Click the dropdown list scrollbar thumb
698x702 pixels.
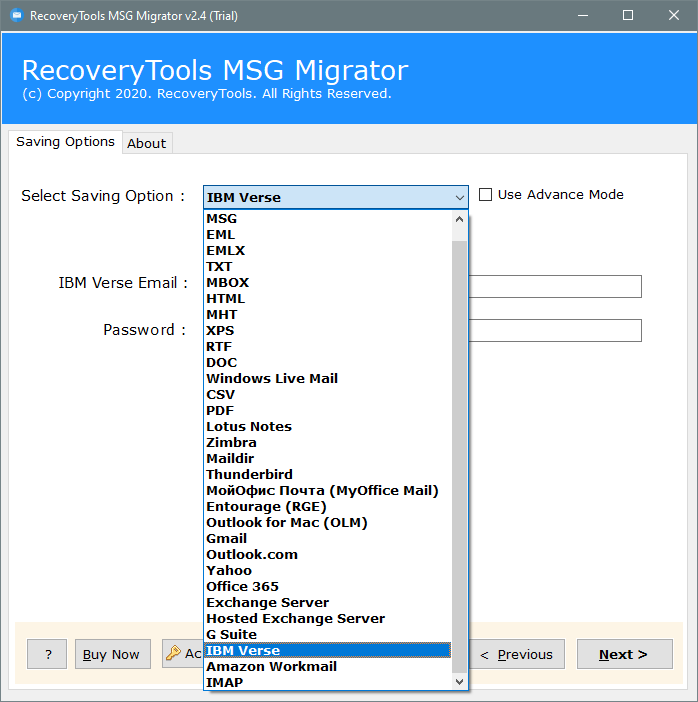(x=459, y=457)
